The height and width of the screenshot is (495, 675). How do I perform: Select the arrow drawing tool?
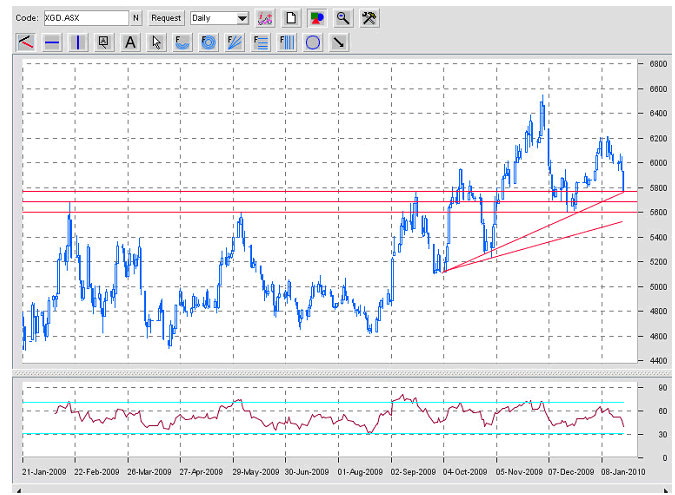click(338, 42)
